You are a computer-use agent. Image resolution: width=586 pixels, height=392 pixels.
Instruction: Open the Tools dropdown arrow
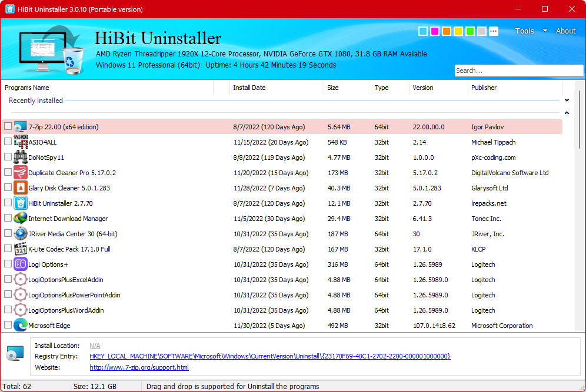tap(545, 31)
